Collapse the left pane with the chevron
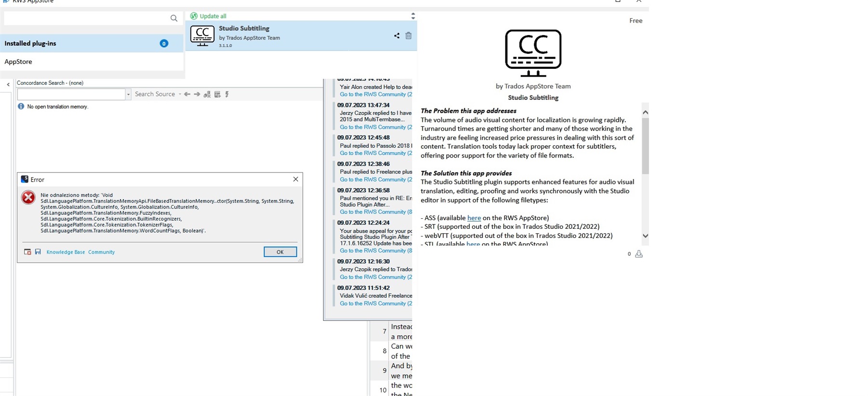Screen dimensions: 868x396 pyautogui.click(x=8, y=84)
